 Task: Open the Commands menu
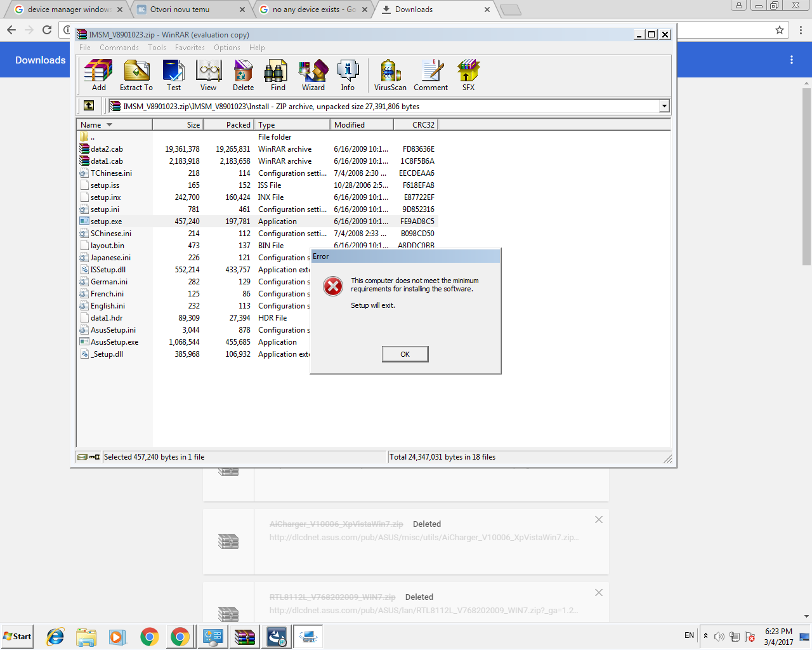point(119,48)
